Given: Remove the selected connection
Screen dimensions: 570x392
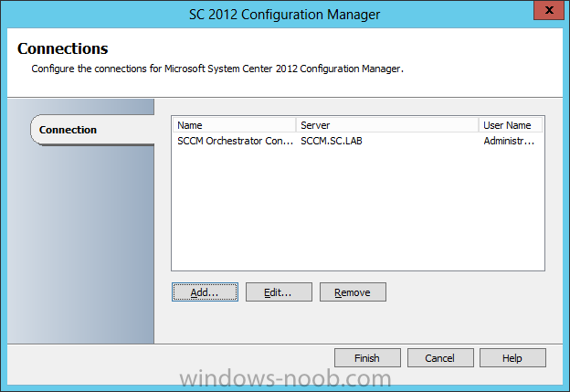Looking at the screenshot, I should tap(353, 292).
